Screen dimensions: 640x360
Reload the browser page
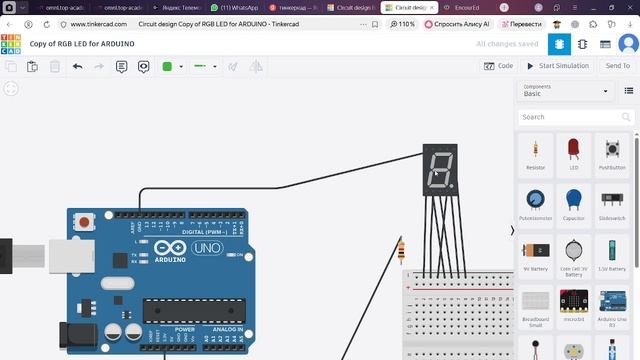pos(47,24)
